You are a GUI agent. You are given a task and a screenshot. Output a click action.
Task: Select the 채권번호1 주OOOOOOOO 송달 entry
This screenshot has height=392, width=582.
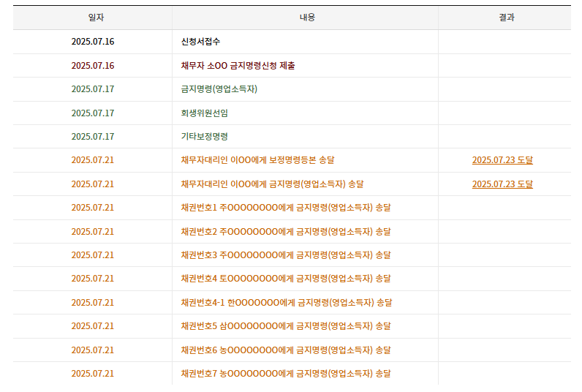286,208
